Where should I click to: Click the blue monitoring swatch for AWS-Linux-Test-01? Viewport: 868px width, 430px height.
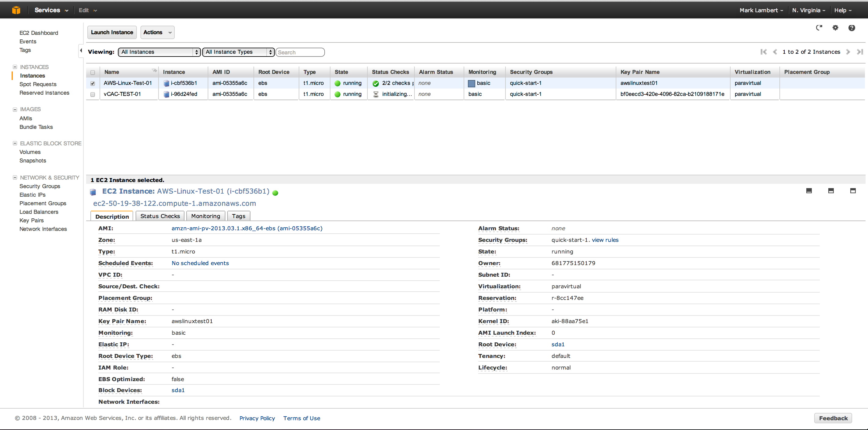pos(471,83)
